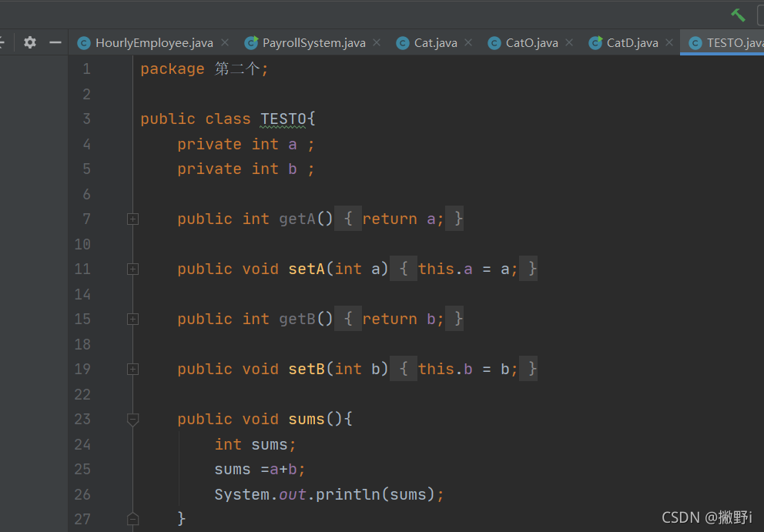Click the TESTO.java class file icon
This screenshot has height=532, width=764.
[x=695, y=43]
